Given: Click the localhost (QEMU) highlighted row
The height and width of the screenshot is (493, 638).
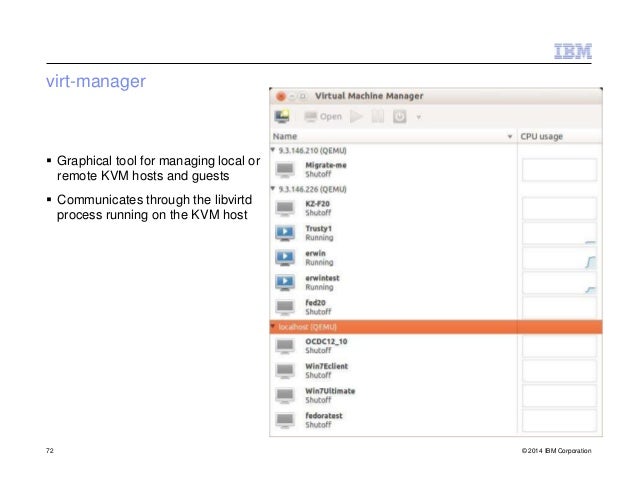Looking at the screenshot, I should point(436,327).
